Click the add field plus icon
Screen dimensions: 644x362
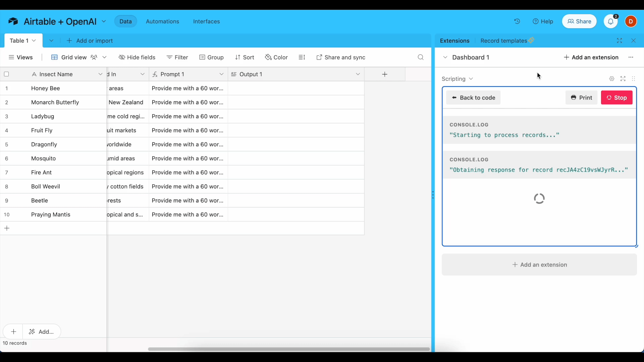(385, 74)
